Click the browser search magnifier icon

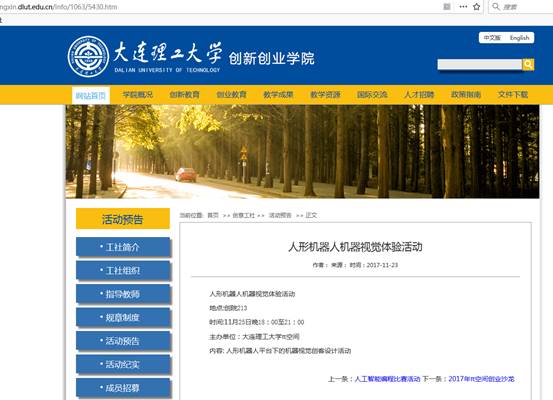pyautogui.click(x=496, y=6)
